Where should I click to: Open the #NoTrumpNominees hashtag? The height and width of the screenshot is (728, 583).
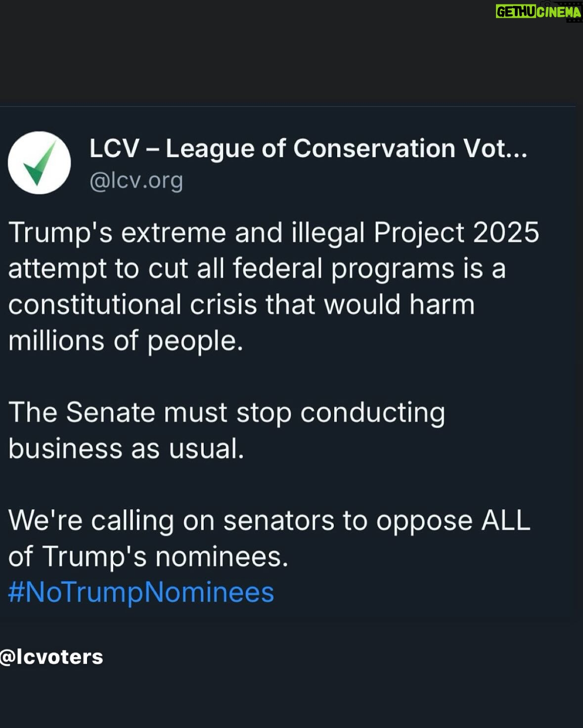tap(141, 592)
